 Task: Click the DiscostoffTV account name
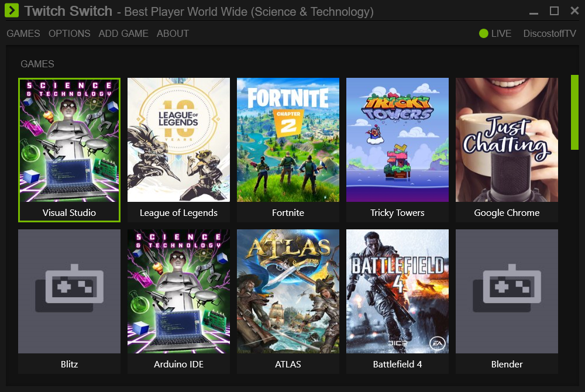point(549,33)
